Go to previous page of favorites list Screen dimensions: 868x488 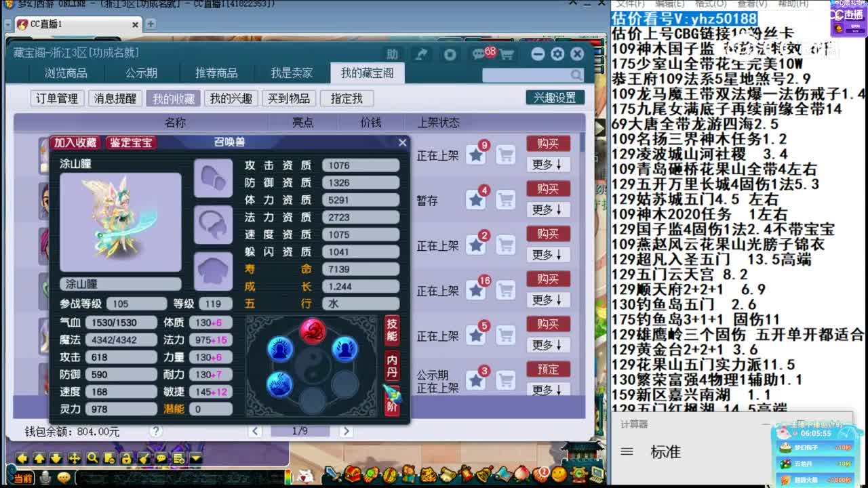(x=255, y=431)
